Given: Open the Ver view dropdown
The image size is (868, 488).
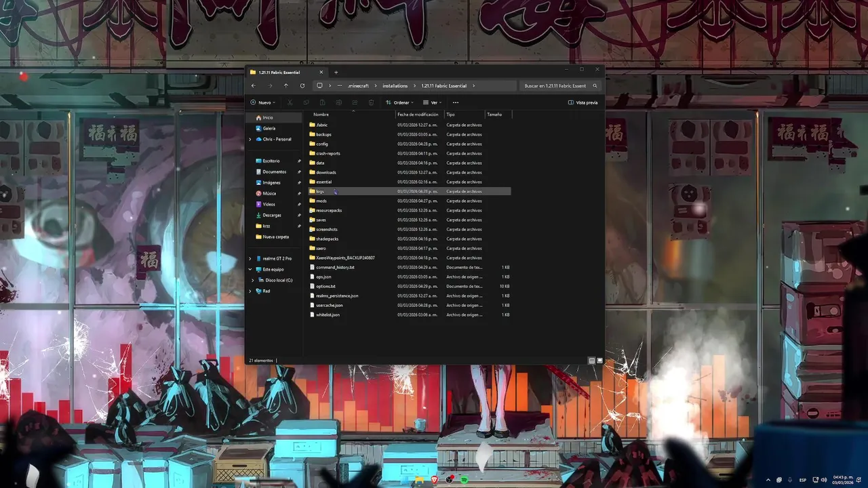Looking at the screenshot, I should (433, 102).
